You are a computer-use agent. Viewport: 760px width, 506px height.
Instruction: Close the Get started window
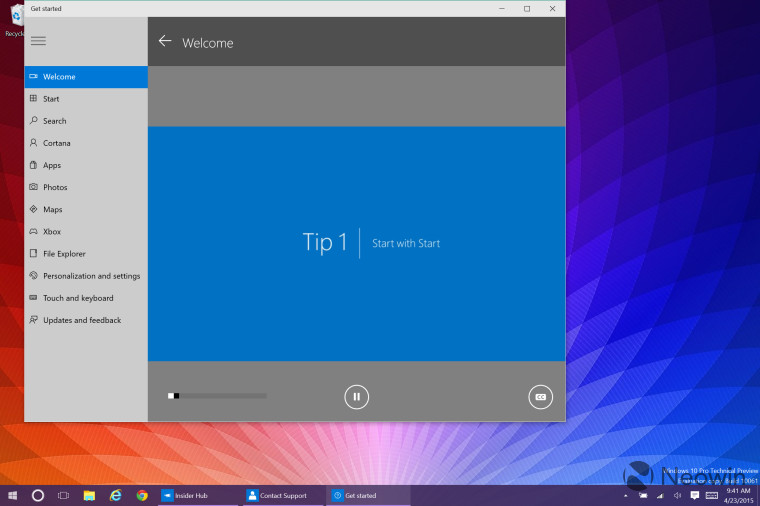click(x=552, y=9)
